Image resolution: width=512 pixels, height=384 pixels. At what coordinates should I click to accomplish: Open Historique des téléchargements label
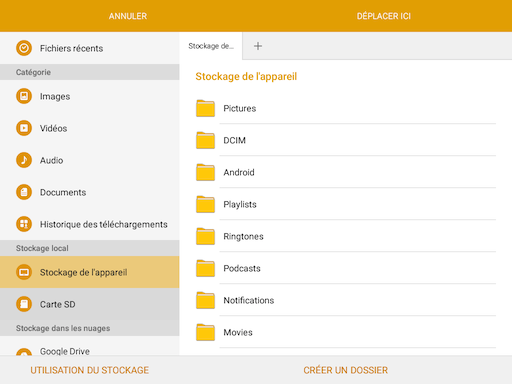coord(104,224)
